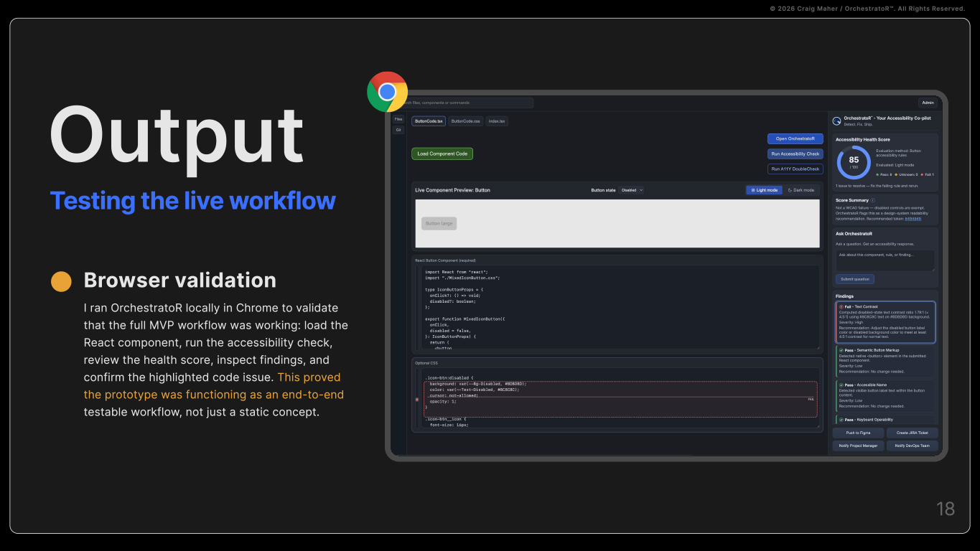Viewport: 980px width, 551px height.
Task: Open the Button state Disabled dropdown
Action: [x=632, y=190]
